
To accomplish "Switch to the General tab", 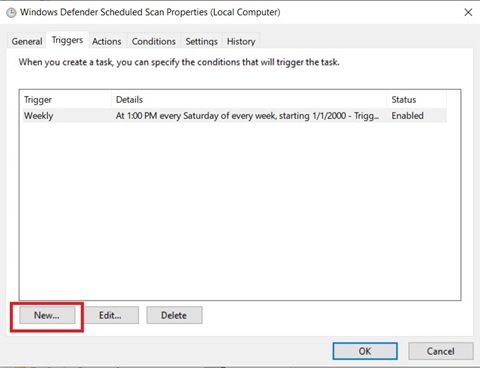I will (27, 41).
